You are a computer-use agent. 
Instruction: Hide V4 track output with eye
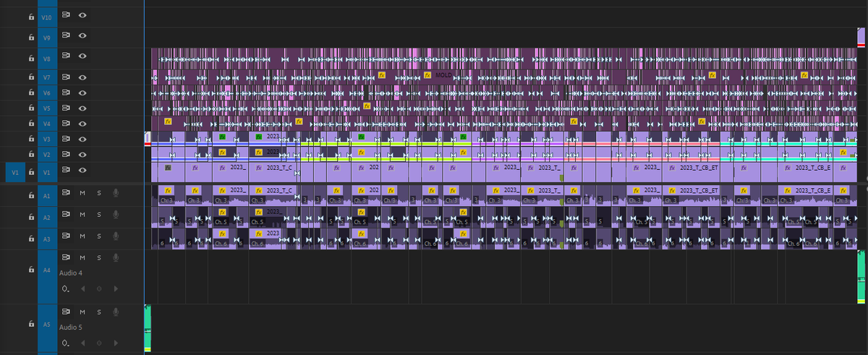[x=83, y=124]
